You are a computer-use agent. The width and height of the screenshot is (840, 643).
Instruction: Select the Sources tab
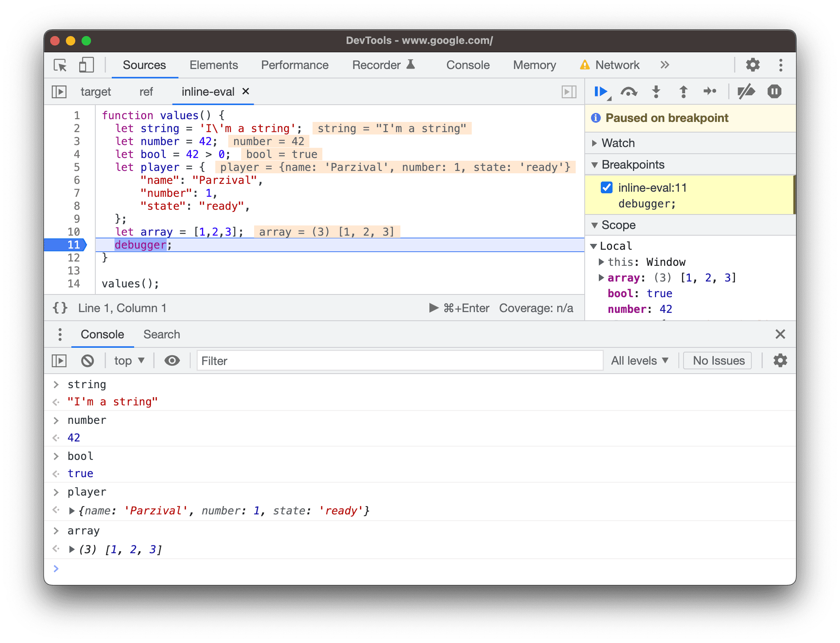(x=144, y=64)
